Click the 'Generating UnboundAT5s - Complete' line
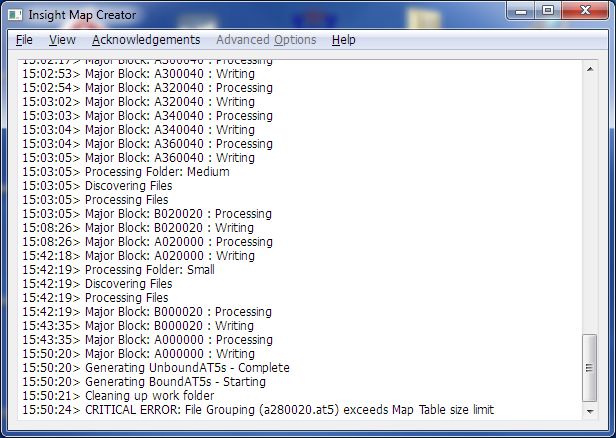The image size is (616, 438). 182,368
